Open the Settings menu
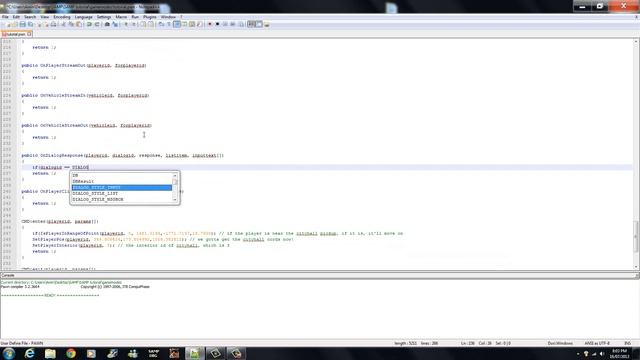 click(104, 17)
